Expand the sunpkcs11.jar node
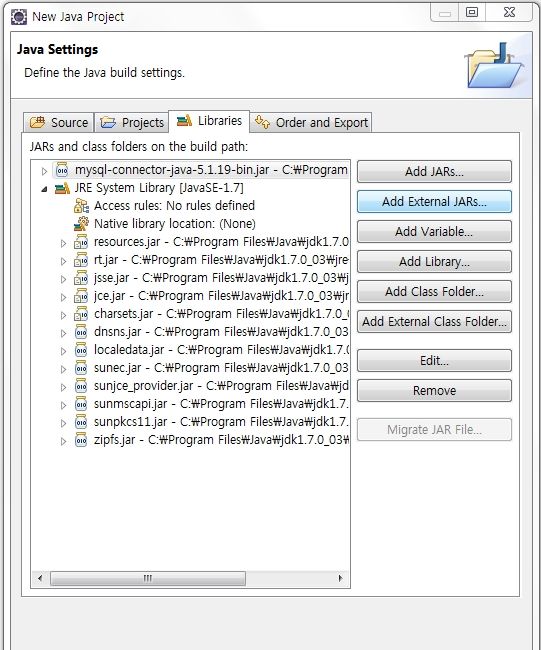This screenshot has height=650, width=541. [63, 423]
